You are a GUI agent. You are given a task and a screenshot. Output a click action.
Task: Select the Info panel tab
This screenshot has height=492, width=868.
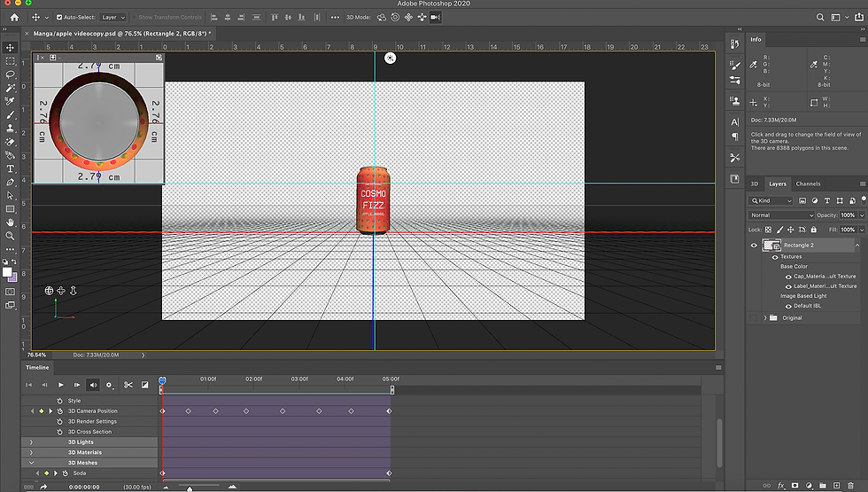pos(756,39)
